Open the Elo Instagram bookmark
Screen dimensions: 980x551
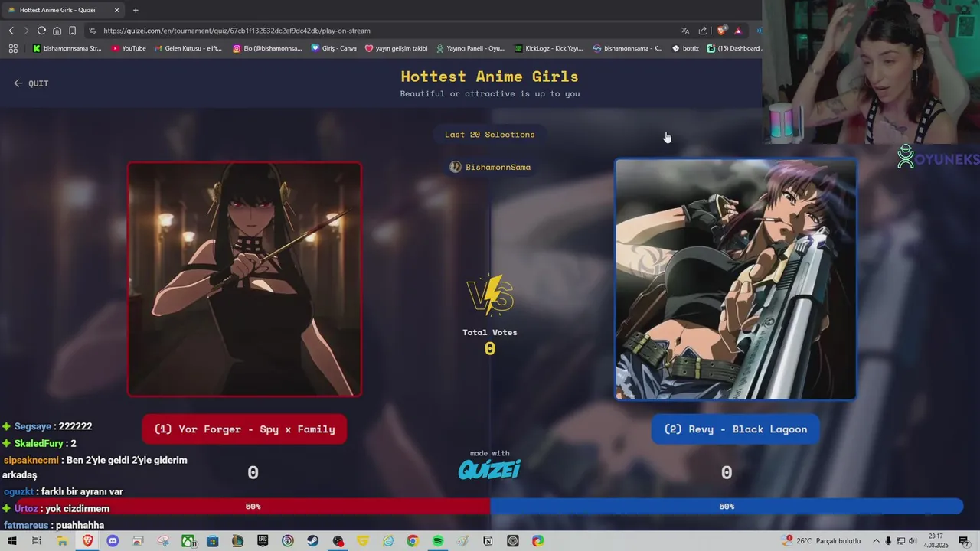pyautogui.click(x=268, y=48)
